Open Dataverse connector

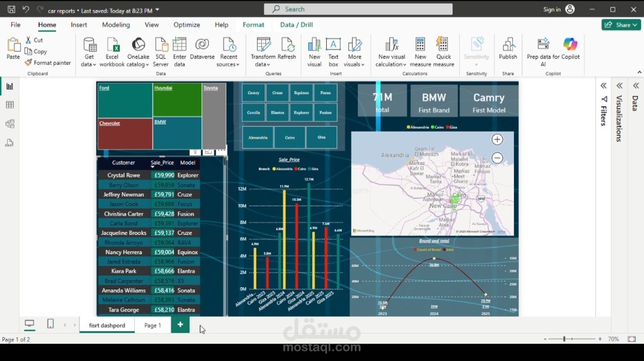tap(202, 48)
